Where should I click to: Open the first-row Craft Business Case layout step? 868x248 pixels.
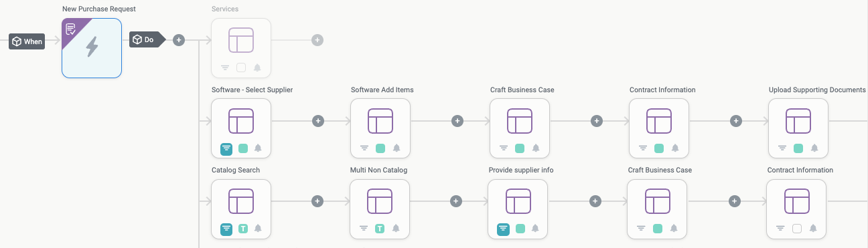(520, 121)
